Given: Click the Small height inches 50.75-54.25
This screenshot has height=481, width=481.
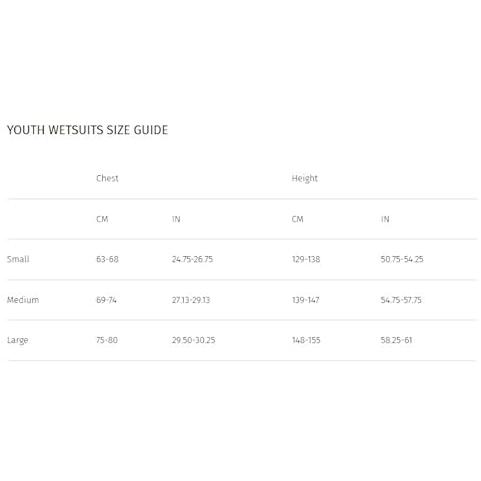Looking at the screenshot, I should pos(402,259).
